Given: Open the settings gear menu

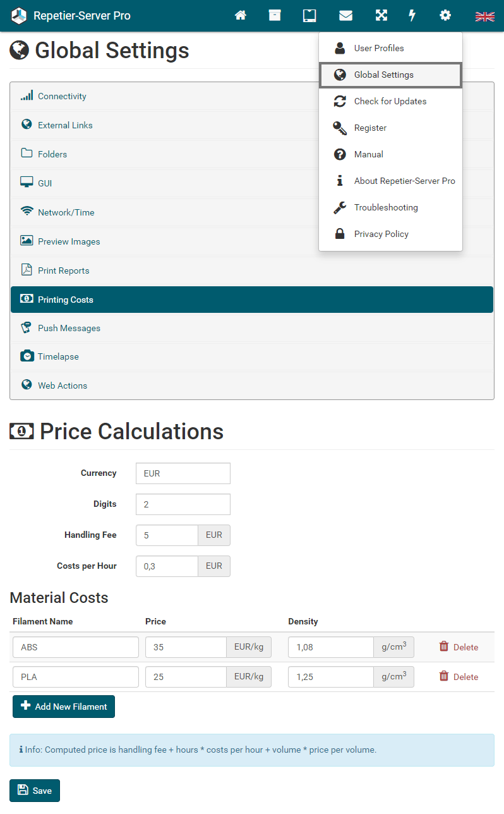Looking at the screenshot, I should (x=445, y=15).
